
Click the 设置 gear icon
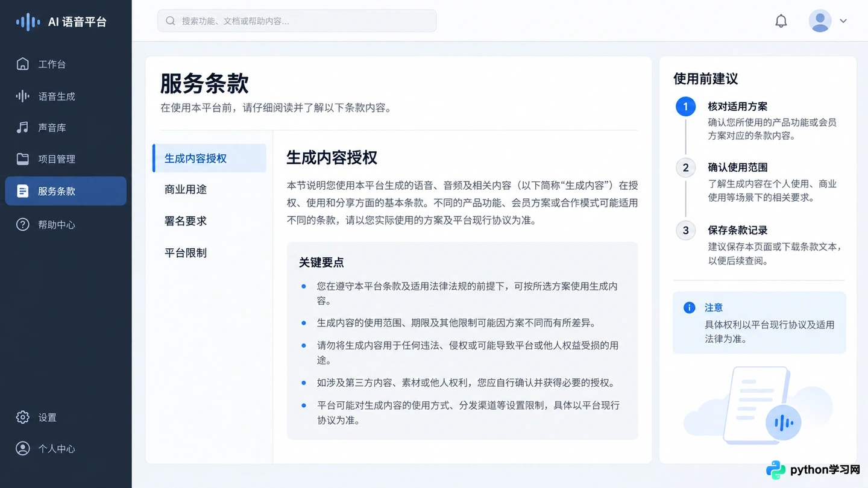pyautogui.click(x=23, y=417)
